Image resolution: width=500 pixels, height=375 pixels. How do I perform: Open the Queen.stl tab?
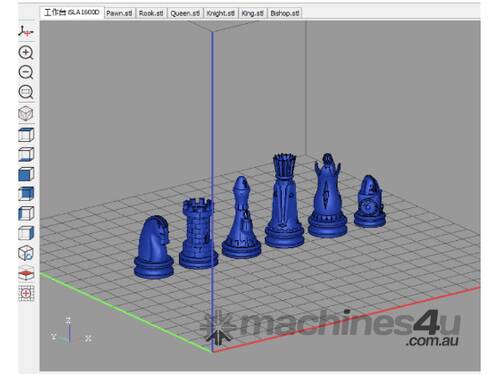[x=185, y=13]
